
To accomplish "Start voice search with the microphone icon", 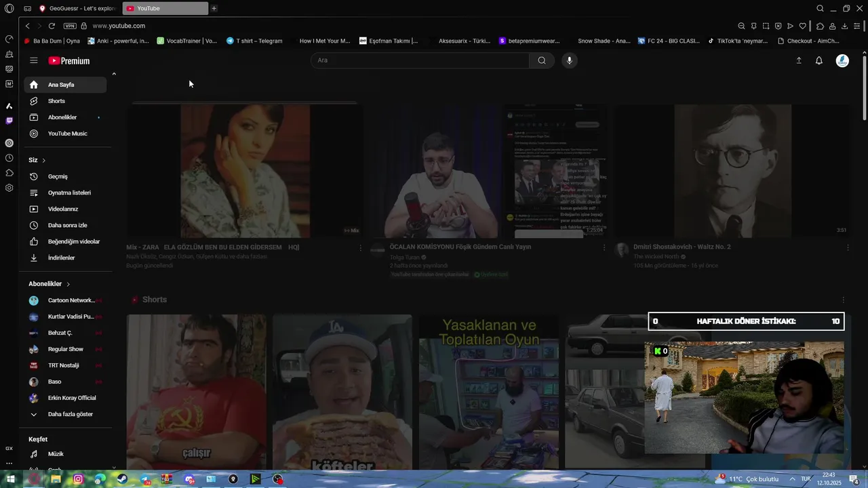I will pyautogui.click(x=569, y=60).
